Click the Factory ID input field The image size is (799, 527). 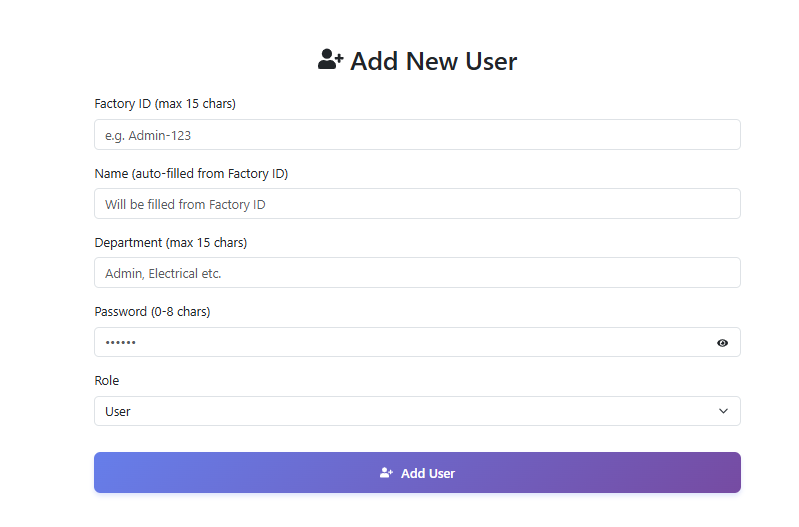pos(417,135)
